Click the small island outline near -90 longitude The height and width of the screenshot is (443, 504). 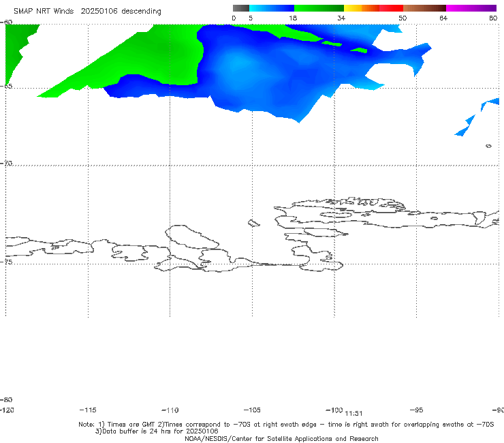(488, 146)
